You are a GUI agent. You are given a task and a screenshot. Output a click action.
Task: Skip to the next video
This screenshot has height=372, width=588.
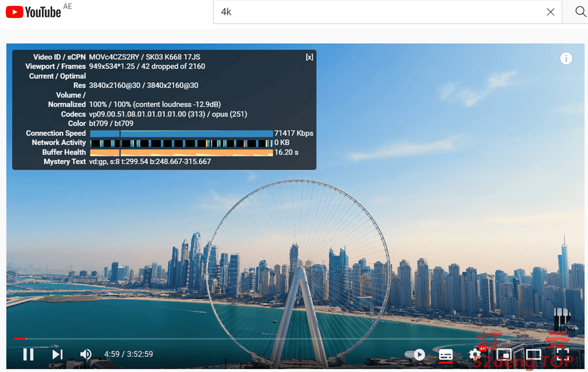[57, 354]
